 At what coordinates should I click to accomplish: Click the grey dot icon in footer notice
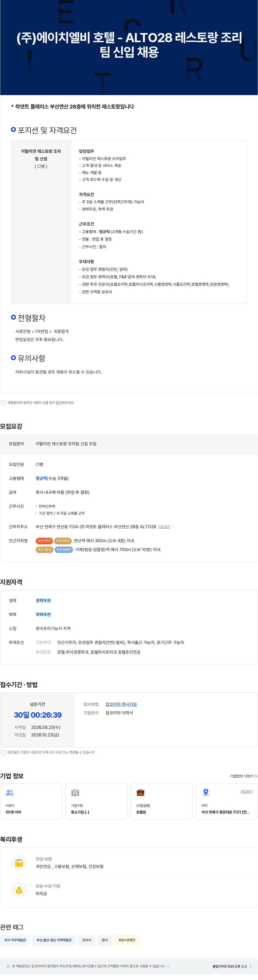[x=8, y=966]
